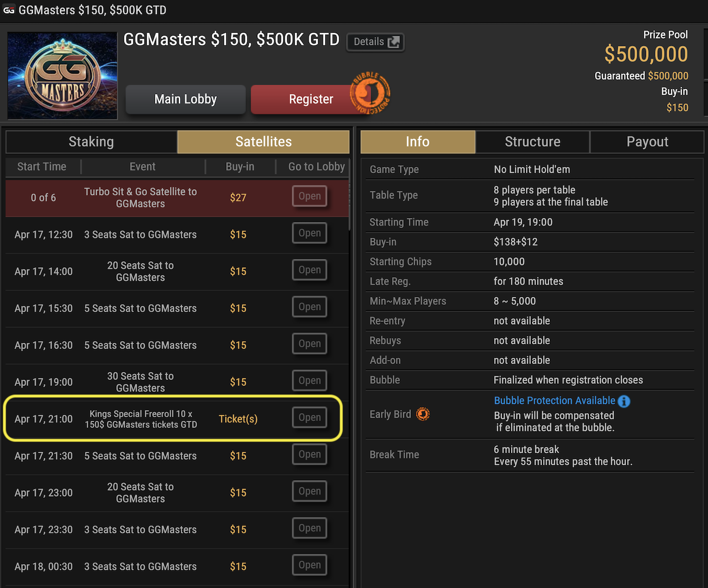Open lobby for Apr 17, 23:00 satellite
Image resolution: width=708 pixels, height=588 pixels.
pos(310,491)
